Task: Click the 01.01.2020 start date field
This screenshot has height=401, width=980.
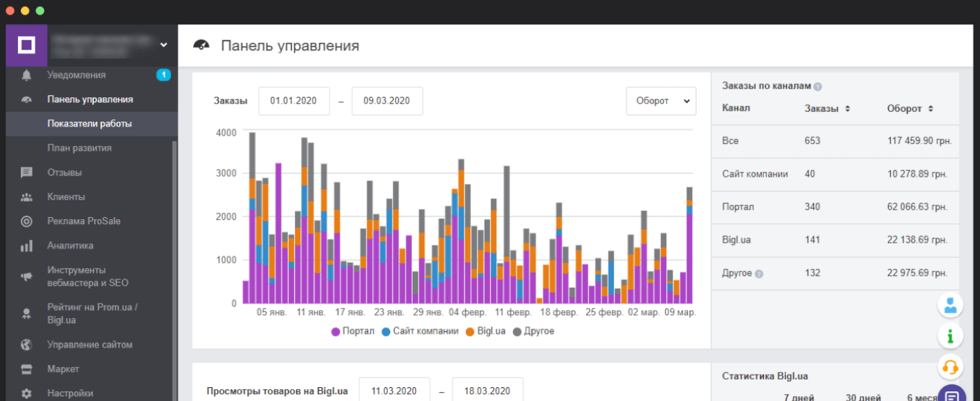Action: click(x=293, y=101)
